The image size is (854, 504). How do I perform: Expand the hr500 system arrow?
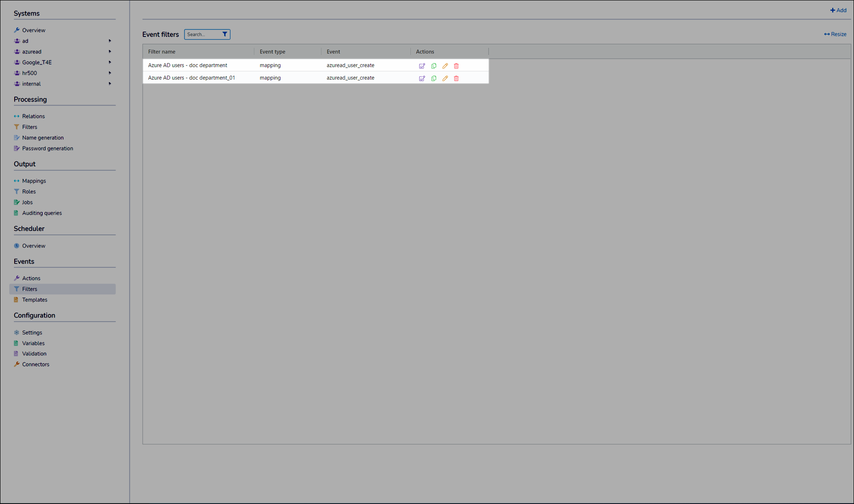[x=110, y=73]
